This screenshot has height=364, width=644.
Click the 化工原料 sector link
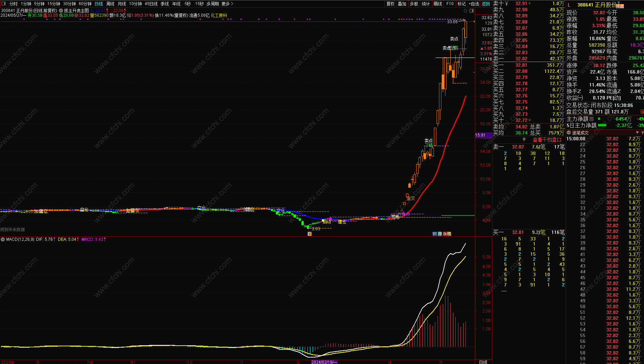coord(219,15)
